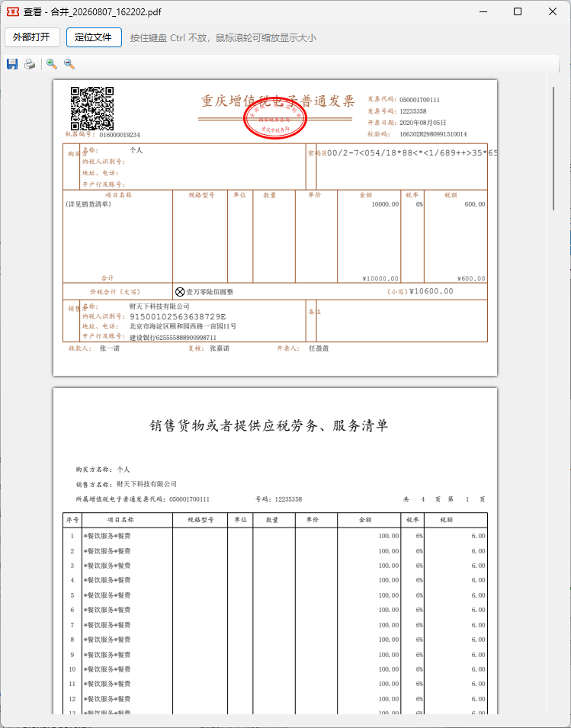Zoom out with the minus magnifier icon
The height and width of the screenshot is (728, 571).
pyautogui.click(x=69, y=64)
